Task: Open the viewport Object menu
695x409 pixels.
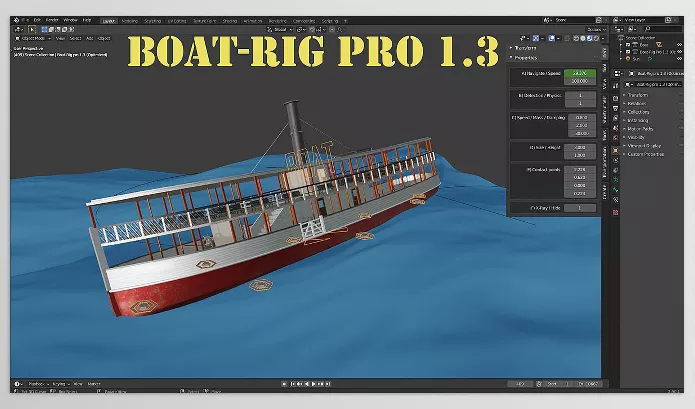Action: pos(104,39)
